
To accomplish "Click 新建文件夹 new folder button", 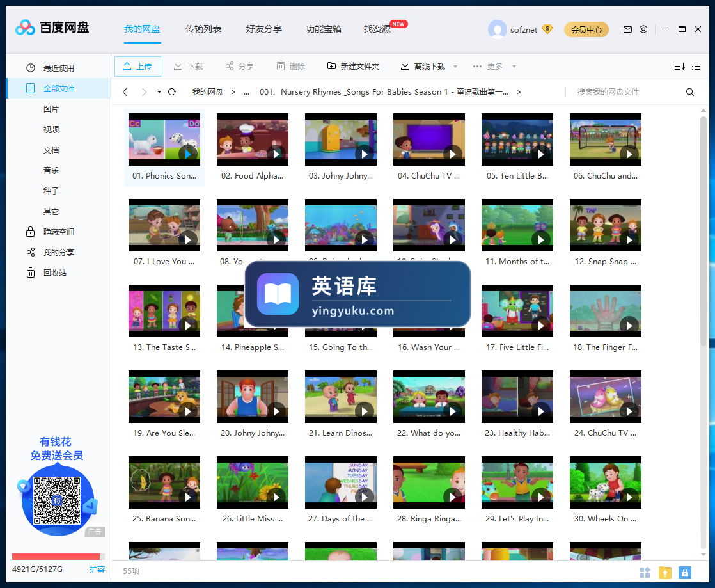I will (x=354, y=66).
